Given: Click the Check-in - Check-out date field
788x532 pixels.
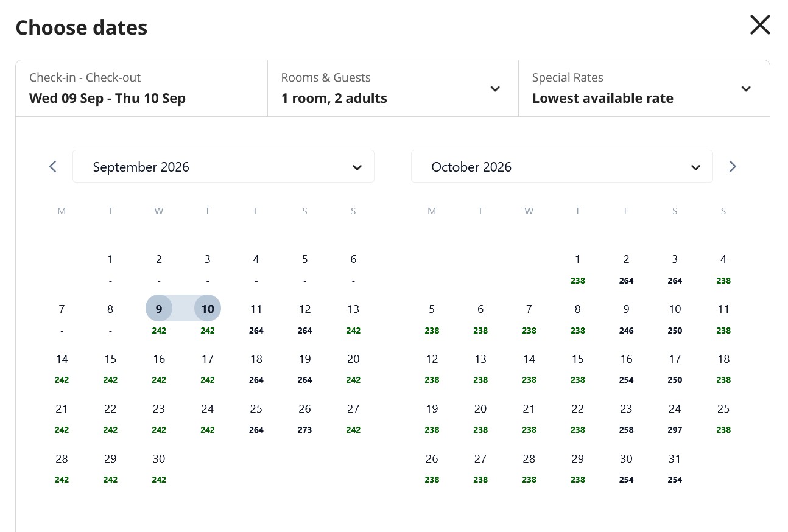Looking at the screenshot, I should click(141, 88).
